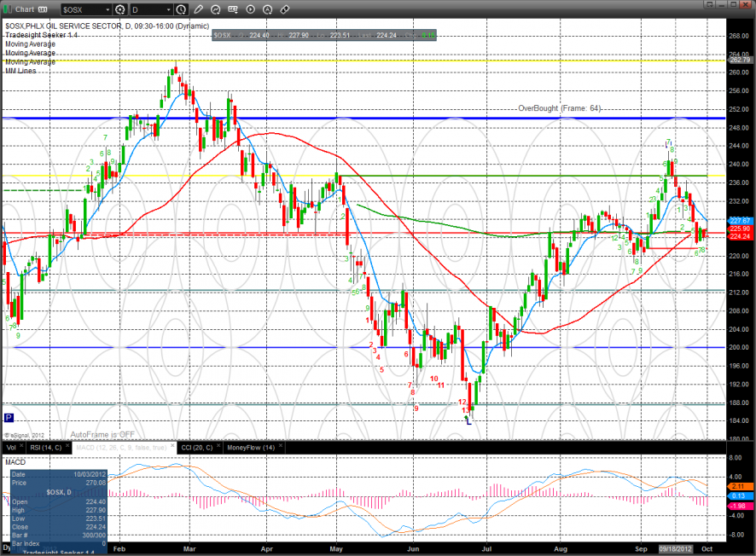Open the D interval dropdown
The width and height of the screenshot is (756, 556).
(168, 9)
